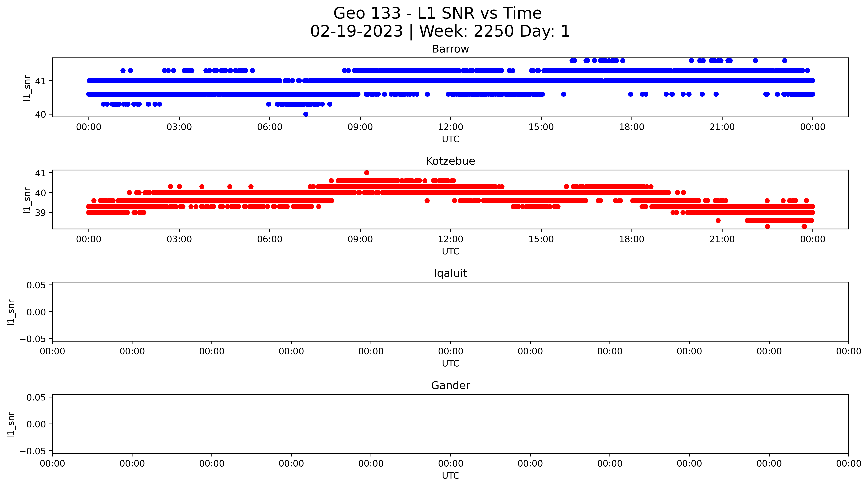This screenshot has width=868, height=487.
Task: Click the single red Kotzebue point at SNR 41
Action: click(x=367, y=173)
